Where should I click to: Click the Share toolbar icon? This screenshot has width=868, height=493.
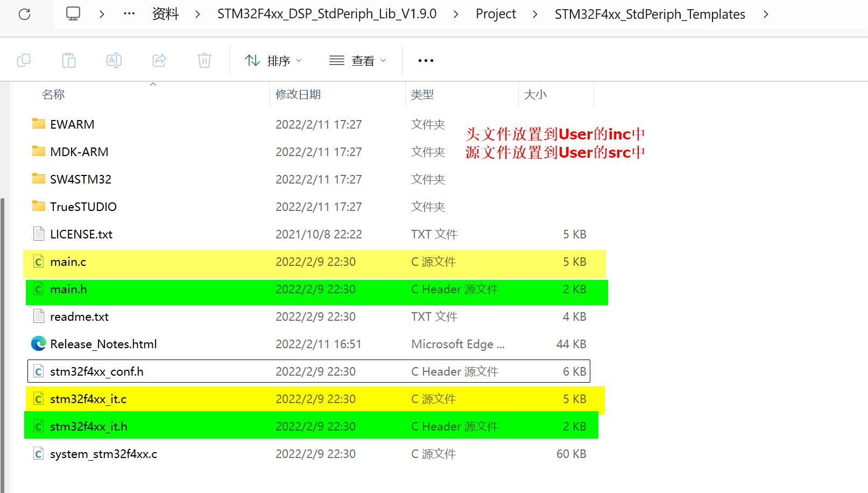click(159, 60)
